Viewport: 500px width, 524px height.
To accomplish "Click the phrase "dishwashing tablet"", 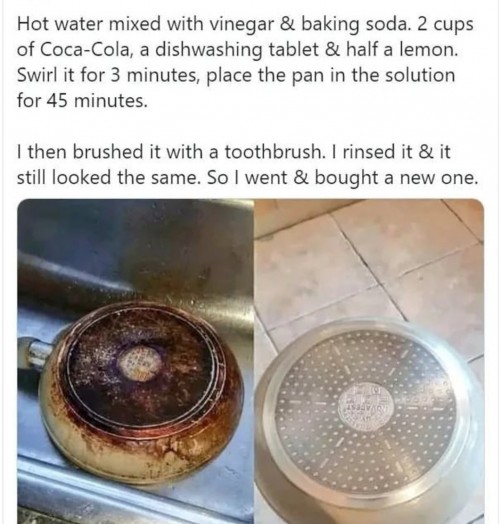I will point(237,50).
